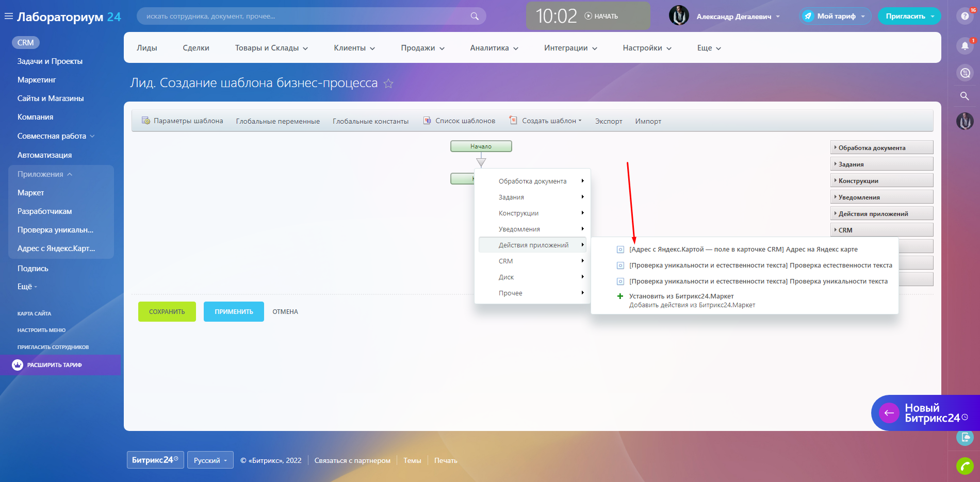
Task: Open Уведомления submenu in popup
Action: pyautogui.click(x=532, y=229)
